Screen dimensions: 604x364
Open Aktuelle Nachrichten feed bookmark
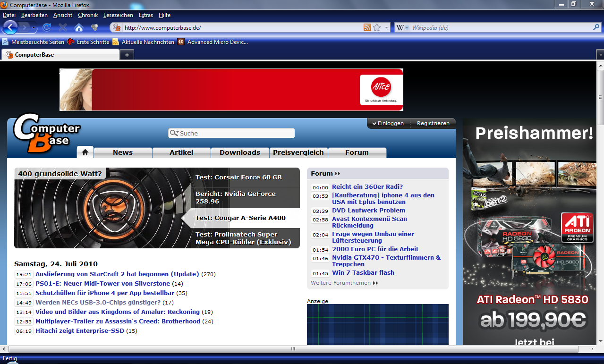pos(144,42)
